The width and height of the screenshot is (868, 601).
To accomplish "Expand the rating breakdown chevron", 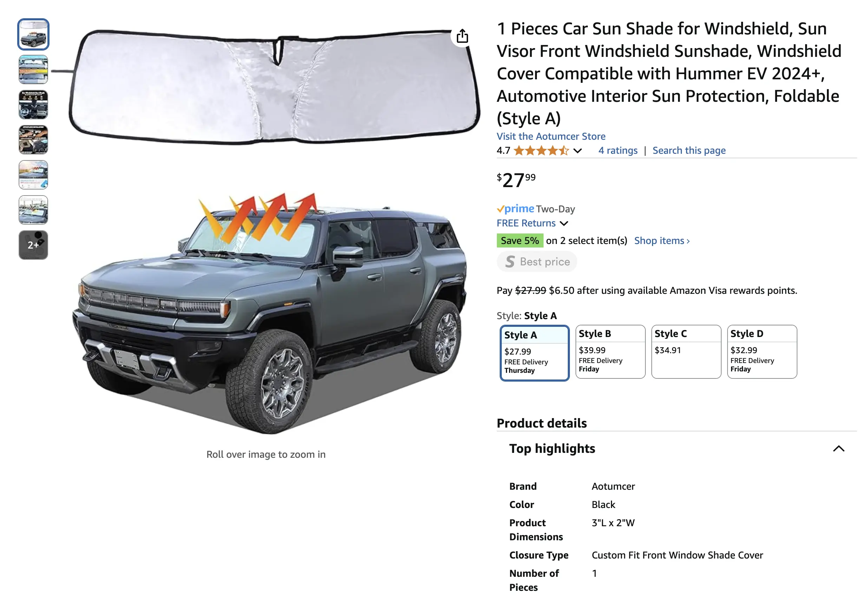I will [x=577, y=151].
